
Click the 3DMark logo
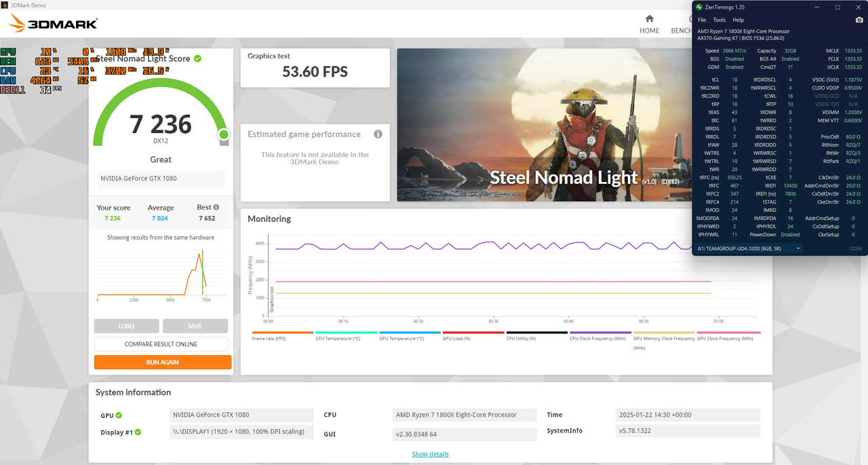pyautogui.click(x=53, y=24)
